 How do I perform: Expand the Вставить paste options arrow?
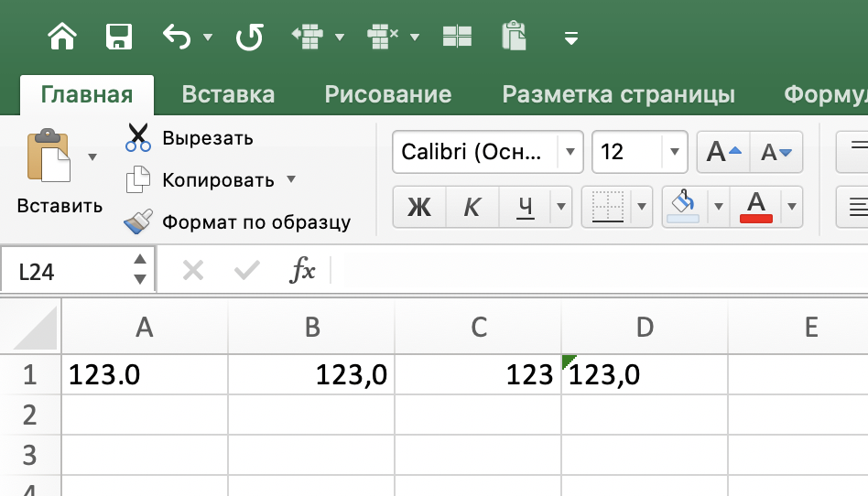(92, 157)
